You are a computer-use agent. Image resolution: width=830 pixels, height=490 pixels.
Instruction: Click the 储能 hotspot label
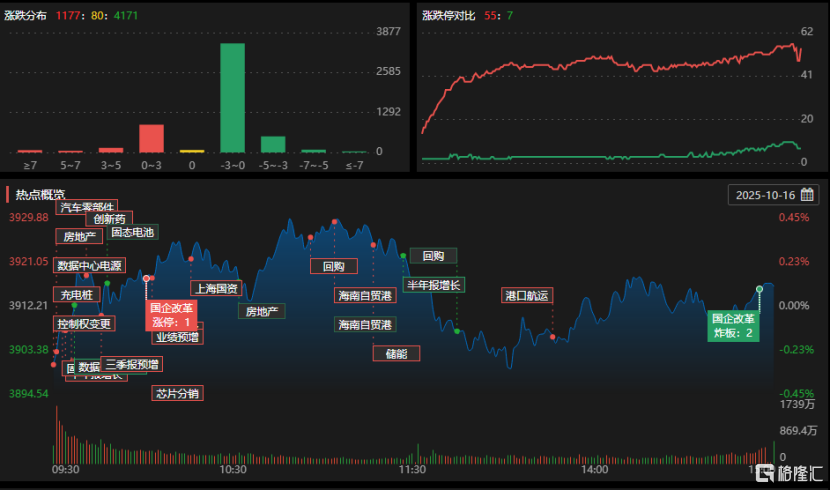click(395, 353)
